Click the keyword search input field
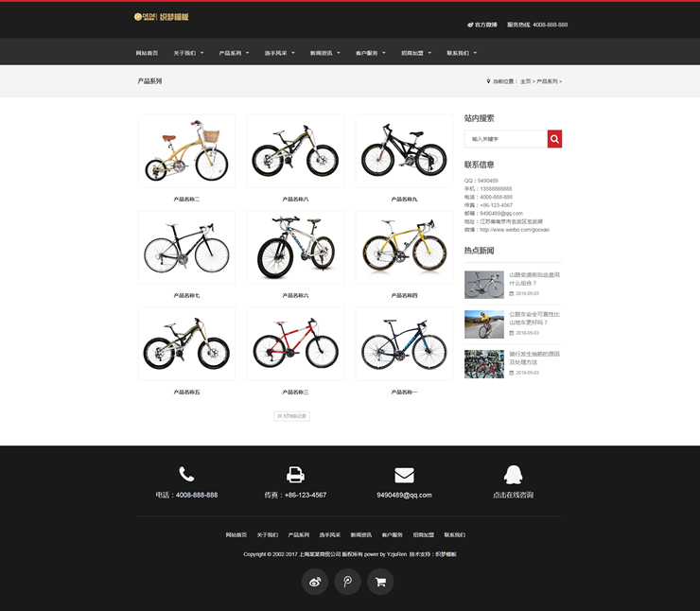This screenshot has width=700, height=611. coord(506,139)
